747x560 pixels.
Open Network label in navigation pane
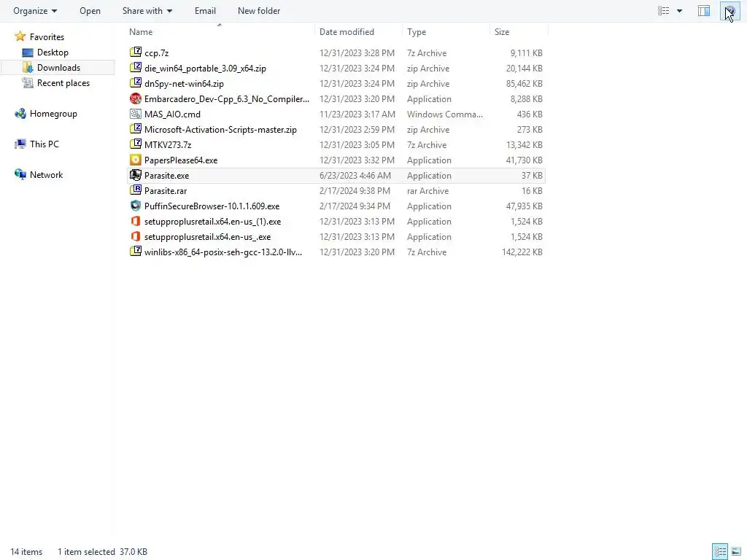(46, 175)
